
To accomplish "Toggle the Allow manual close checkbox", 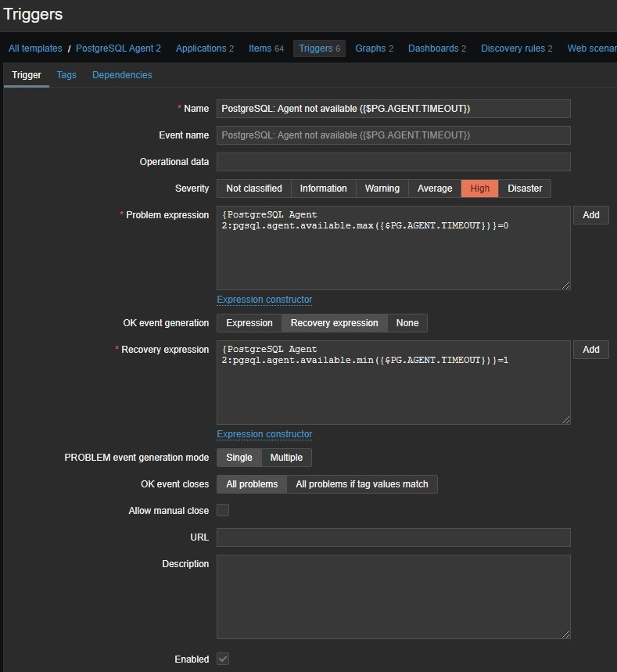I will tap(223, 511).
